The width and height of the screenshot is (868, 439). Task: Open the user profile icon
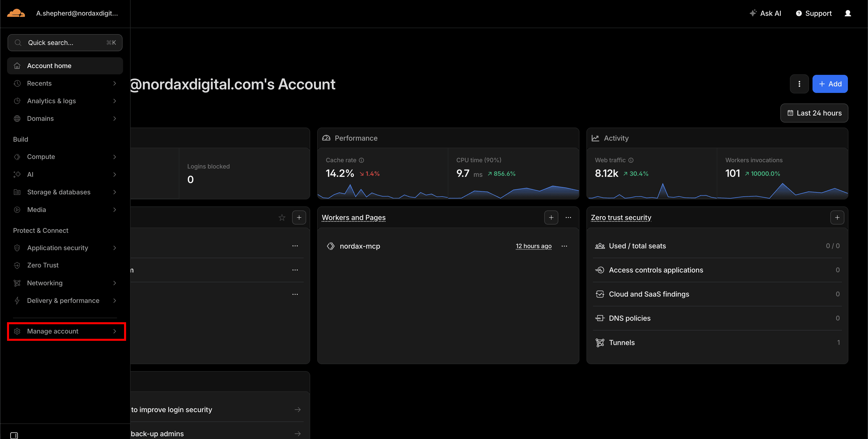click(x=848, y=13)
